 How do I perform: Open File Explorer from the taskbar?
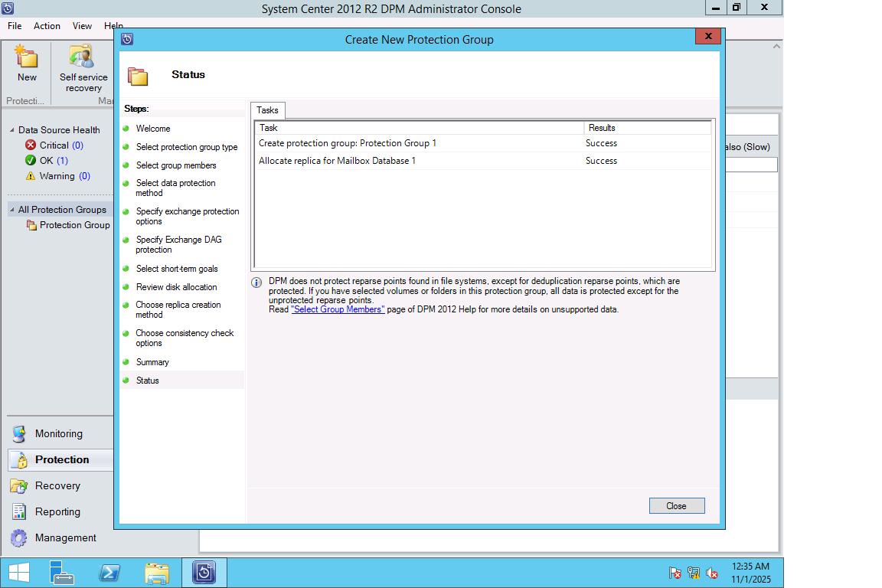[x=157, y=573]
